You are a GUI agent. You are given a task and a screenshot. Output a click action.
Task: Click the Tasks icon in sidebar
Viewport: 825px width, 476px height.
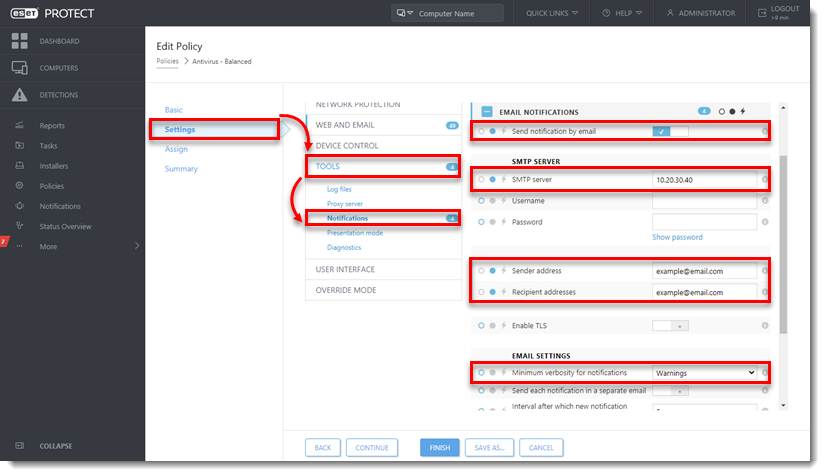pos(19,145)
